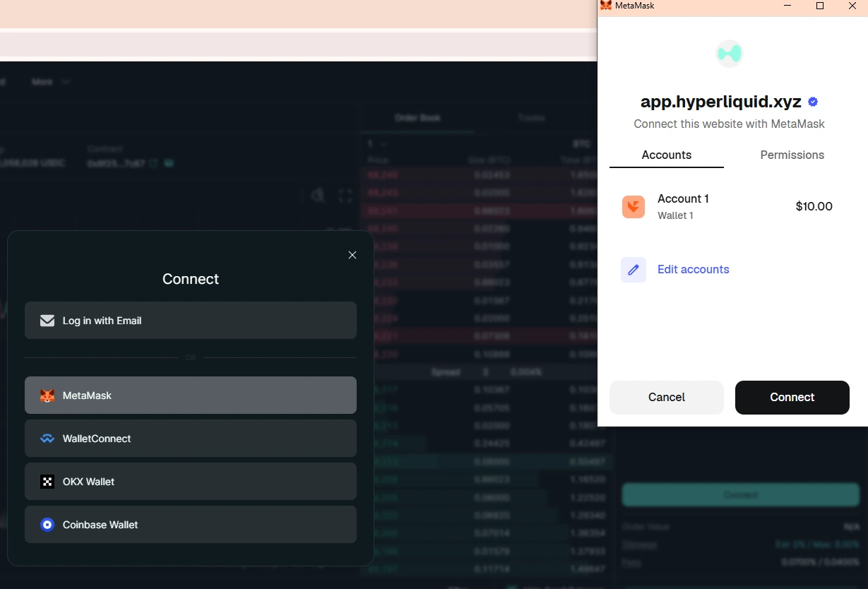The height and width of the screenshot is (589, 868).
Task: Cancel the MetaMask connection request
Action: tap(666, 397)
